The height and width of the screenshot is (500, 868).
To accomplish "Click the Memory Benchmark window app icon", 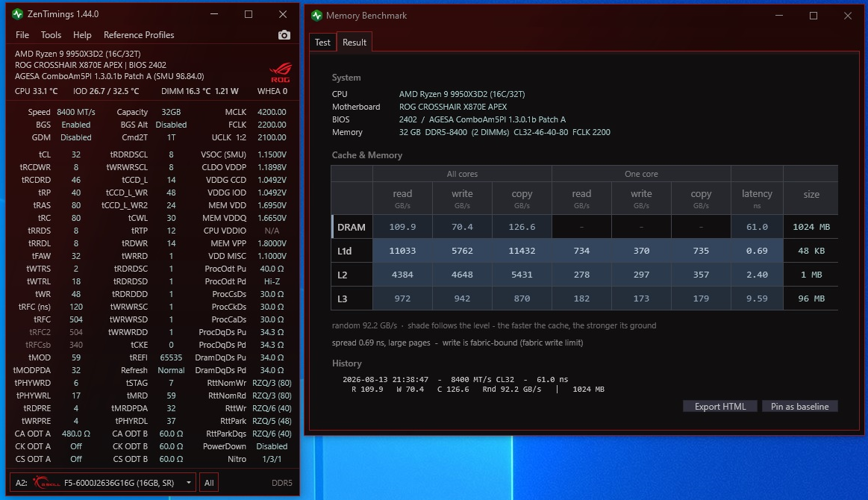I will pos(316,16).
